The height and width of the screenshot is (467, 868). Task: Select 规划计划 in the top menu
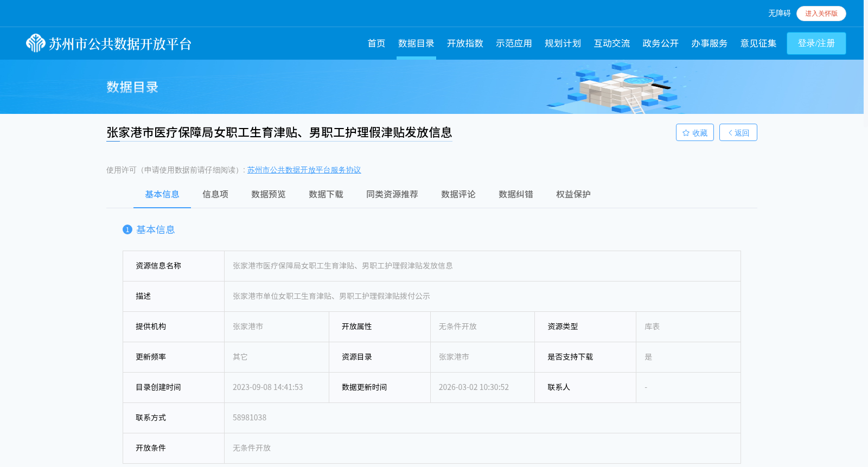click(x=563, y=43)
